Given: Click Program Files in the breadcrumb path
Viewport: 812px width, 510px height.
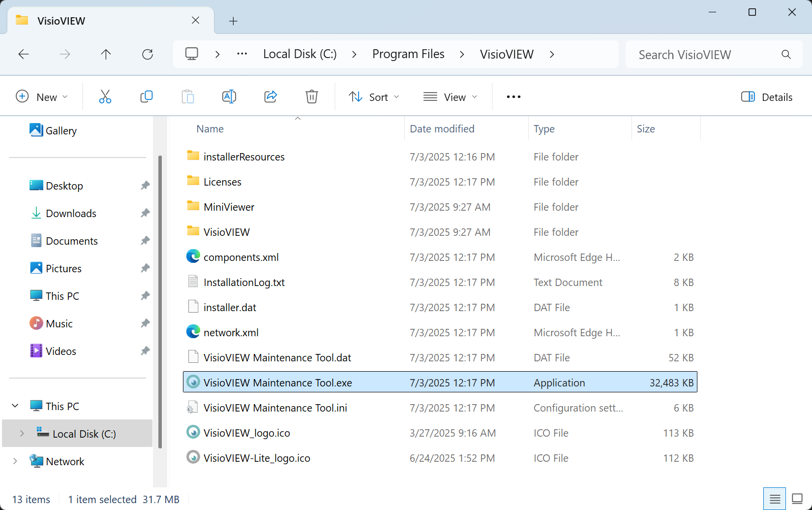Looking at the screenshot, I should 408,54.
